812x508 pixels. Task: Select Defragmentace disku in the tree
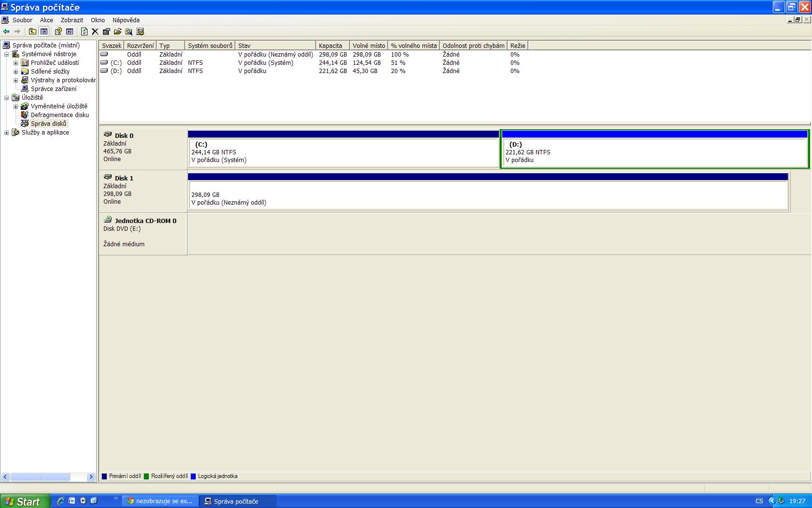60,115
